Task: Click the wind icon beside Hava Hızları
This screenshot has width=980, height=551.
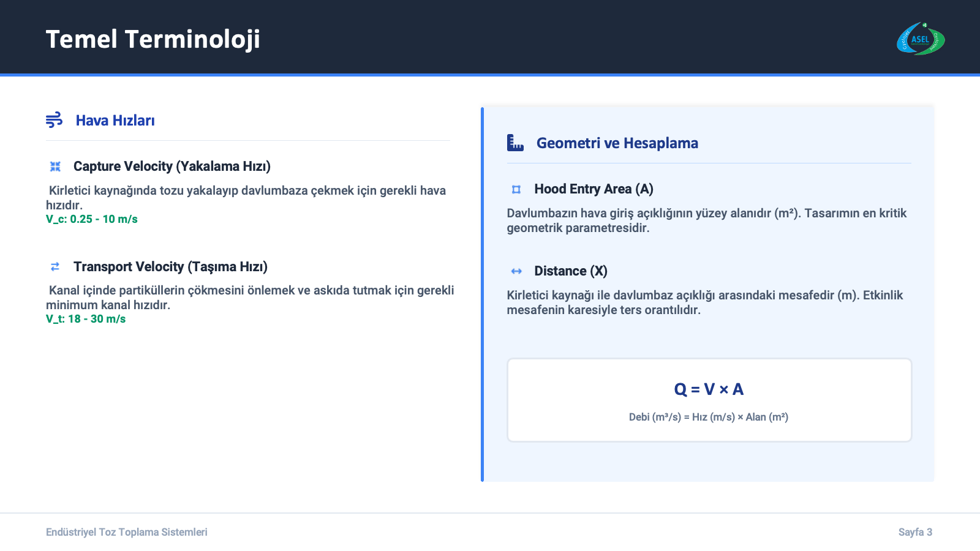Action: [54, 120]
